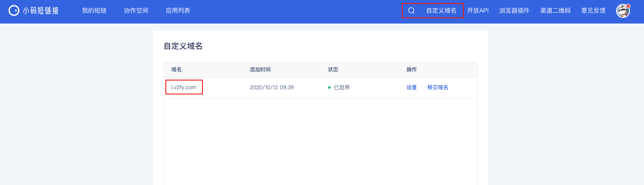Image resolution: width=644 pixels, height=185 pixels.
Task: Select 自定义域名 in top navigation
Action: point(442,10)
